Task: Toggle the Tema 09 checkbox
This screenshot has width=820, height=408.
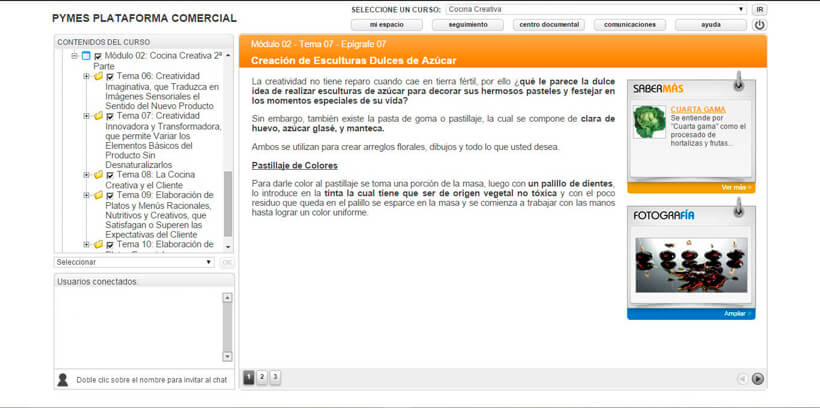Action: tap(109, 196)
